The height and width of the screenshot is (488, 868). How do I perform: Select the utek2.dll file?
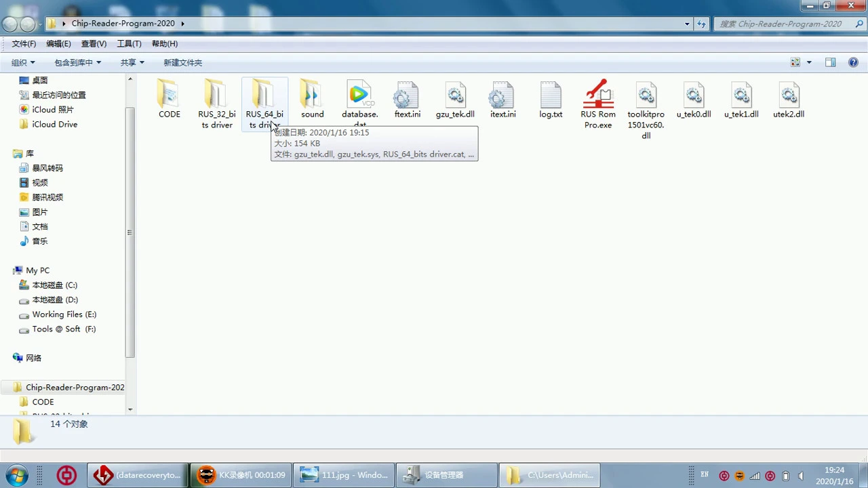(789, 99)
